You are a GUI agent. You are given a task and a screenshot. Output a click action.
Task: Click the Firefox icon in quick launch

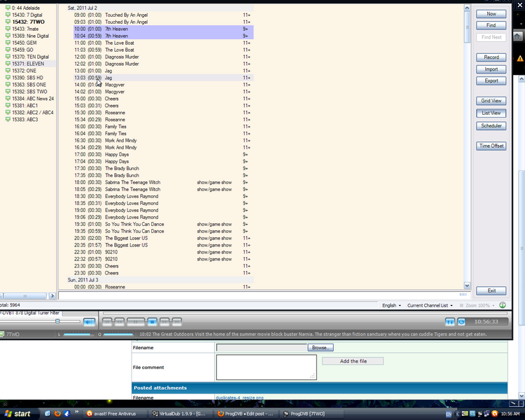[x=57, y=414]
